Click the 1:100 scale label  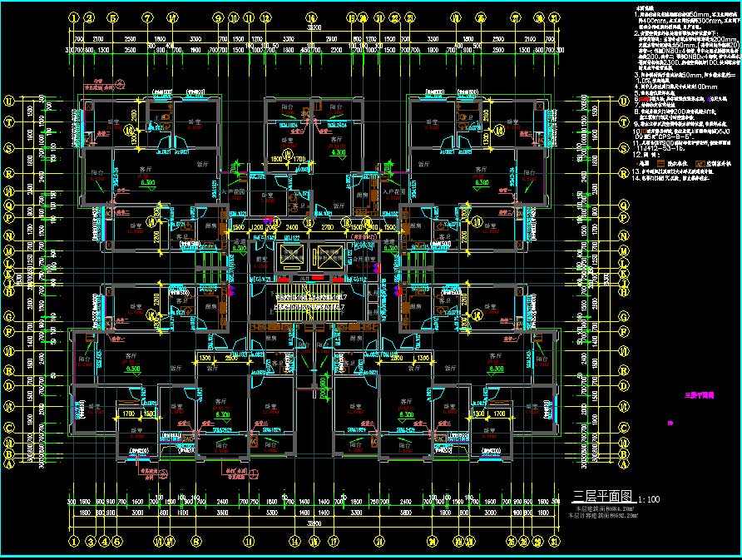[x=649, y=499]
